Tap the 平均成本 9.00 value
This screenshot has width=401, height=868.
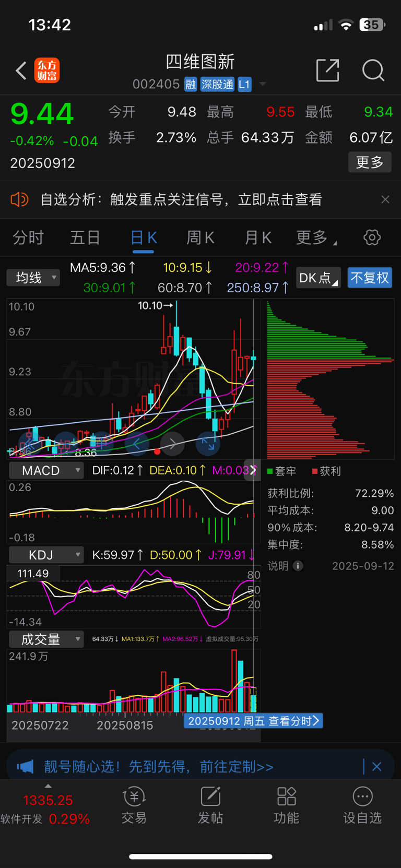(383, 510)
